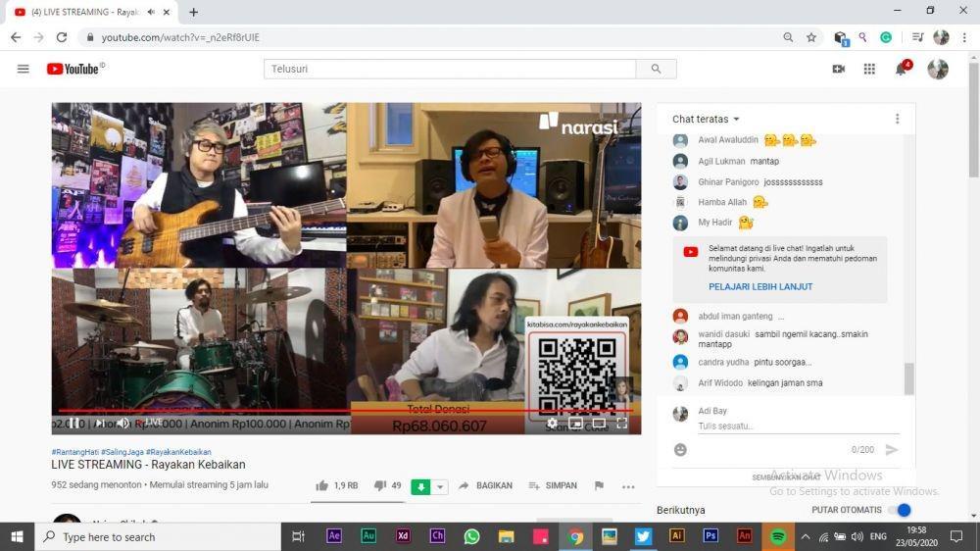This screenshot has height=551, width=980.
Task: Open the video player settings gear
Action: [x=552, y=424]
